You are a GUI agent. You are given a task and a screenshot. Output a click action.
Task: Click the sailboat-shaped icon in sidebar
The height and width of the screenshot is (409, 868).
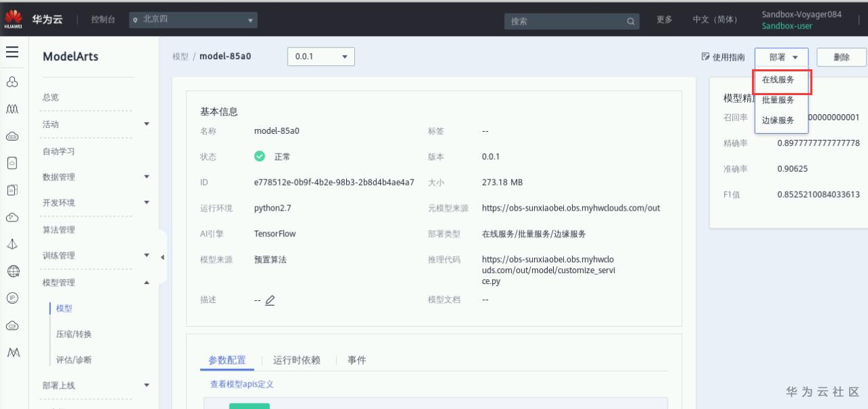coord(12,245)
